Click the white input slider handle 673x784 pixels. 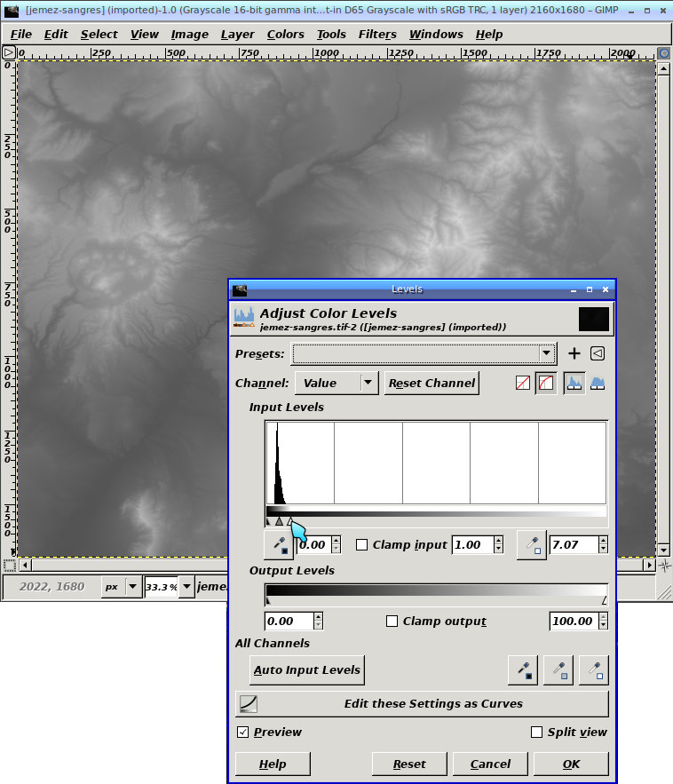[290, 521]
